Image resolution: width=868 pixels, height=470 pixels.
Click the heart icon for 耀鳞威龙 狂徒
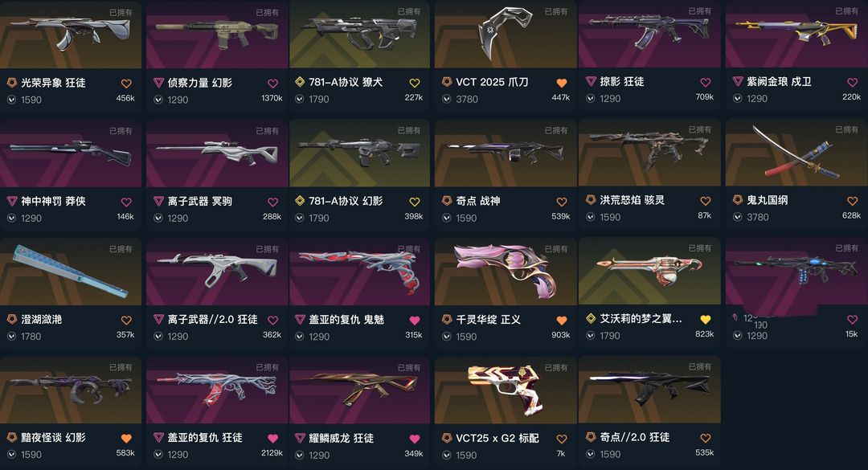coord(415,439)
